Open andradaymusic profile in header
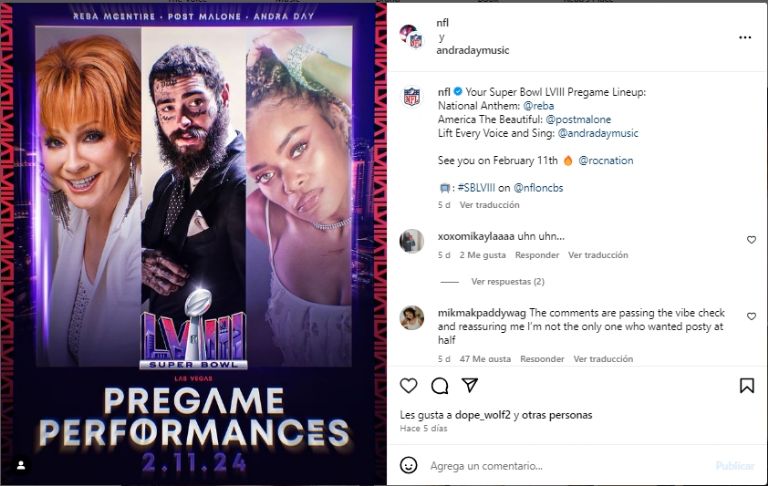The width and height of the screenshot is (768, 486). click(x=473, y=50)
